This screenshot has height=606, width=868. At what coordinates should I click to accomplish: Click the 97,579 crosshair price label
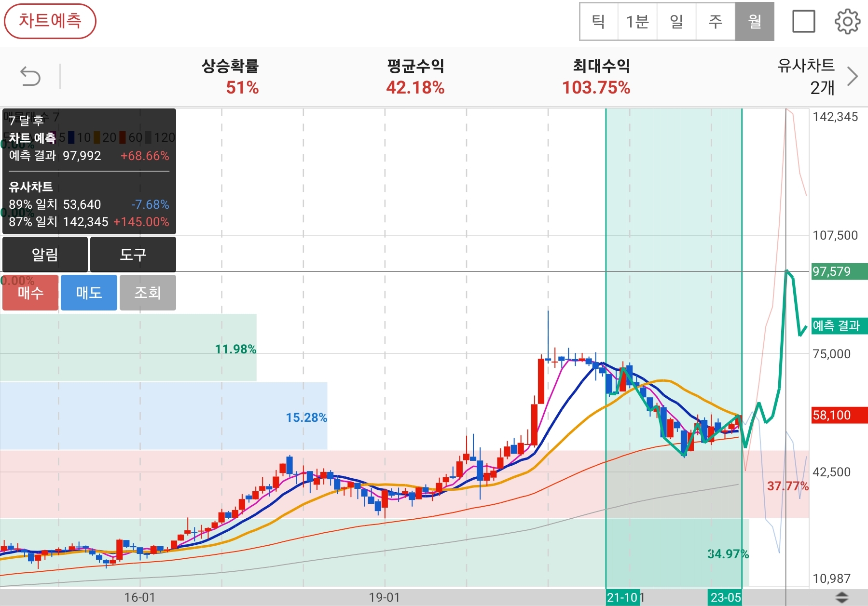pyautogui.click(x=839, y=271)
